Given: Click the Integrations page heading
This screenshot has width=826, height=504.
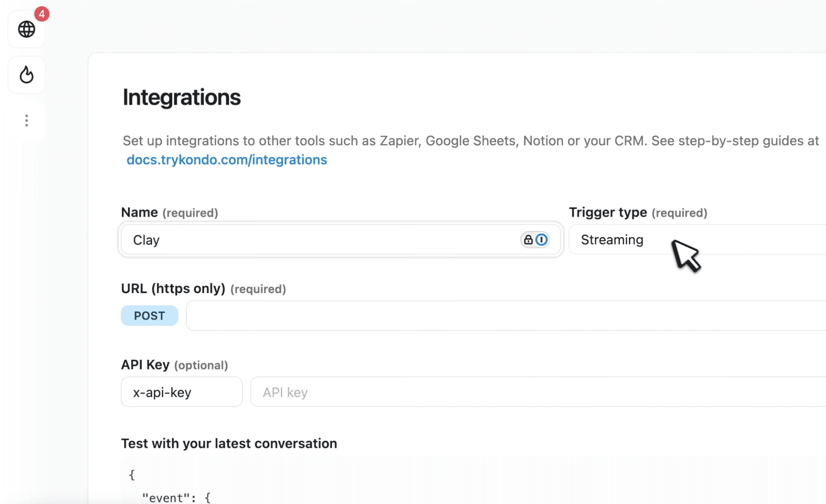Looking at the screenshot, I should (x=181, y=97).
